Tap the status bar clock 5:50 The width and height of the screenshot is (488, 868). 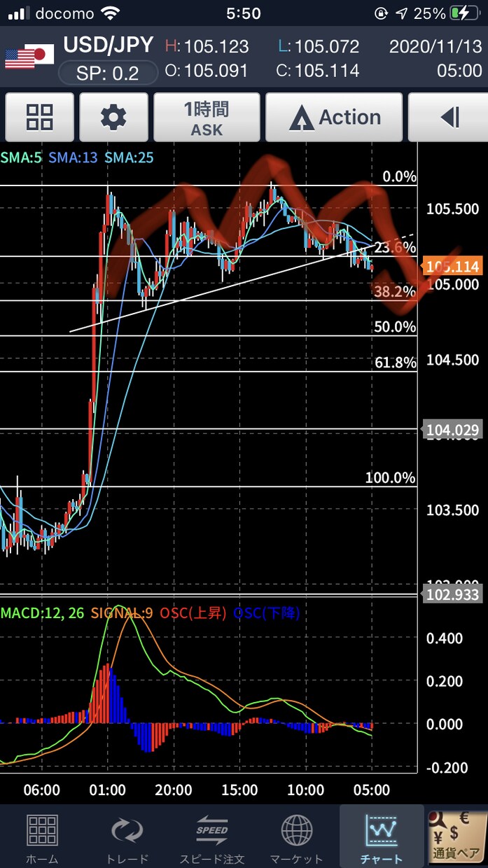(244, 13)
